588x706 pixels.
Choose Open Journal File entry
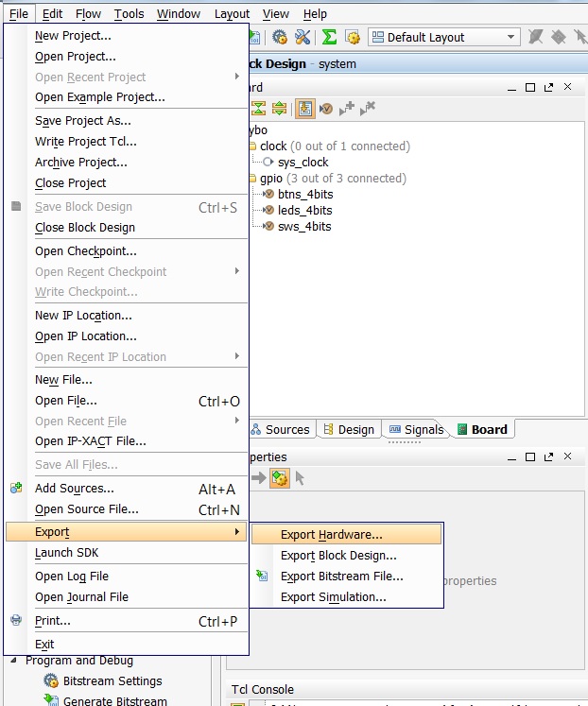coord(127,596)
